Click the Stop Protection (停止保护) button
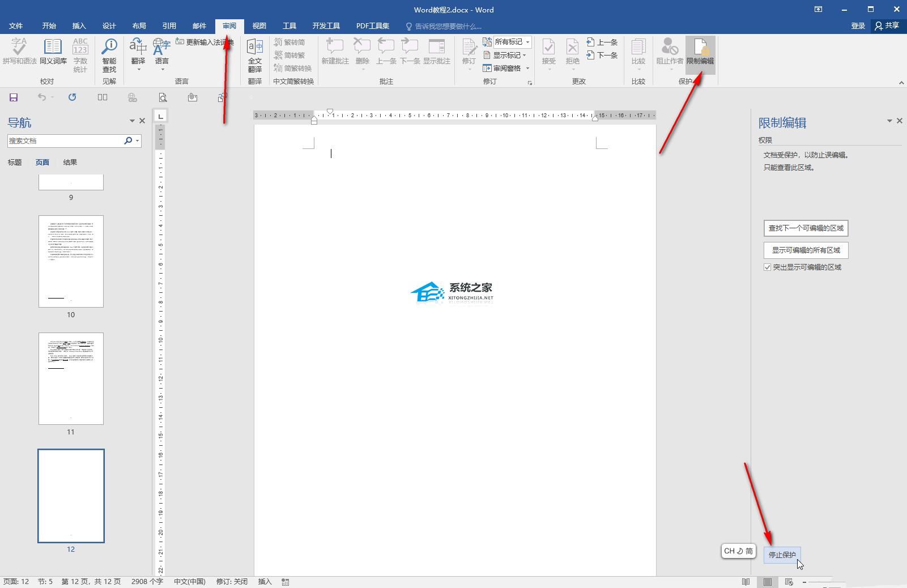This screenshot has width=907, height=588. (782, 555)
